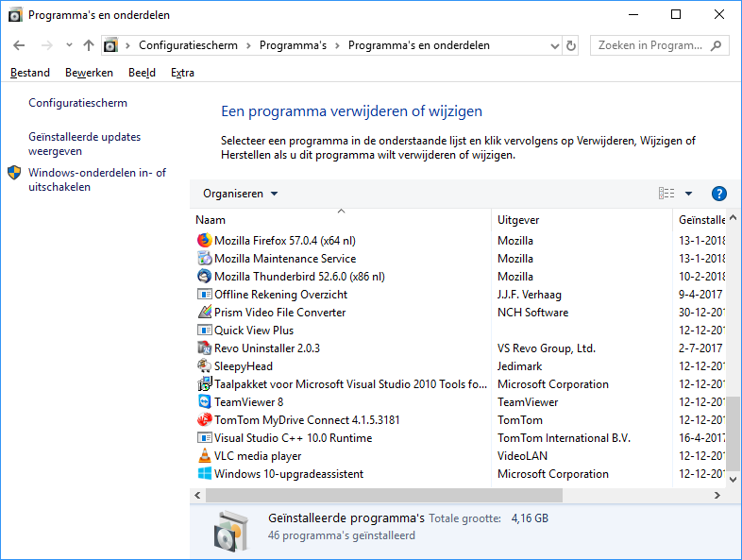Click the TomTom MyDrive Connect icon
742x560 pixels.
[205, 420]
